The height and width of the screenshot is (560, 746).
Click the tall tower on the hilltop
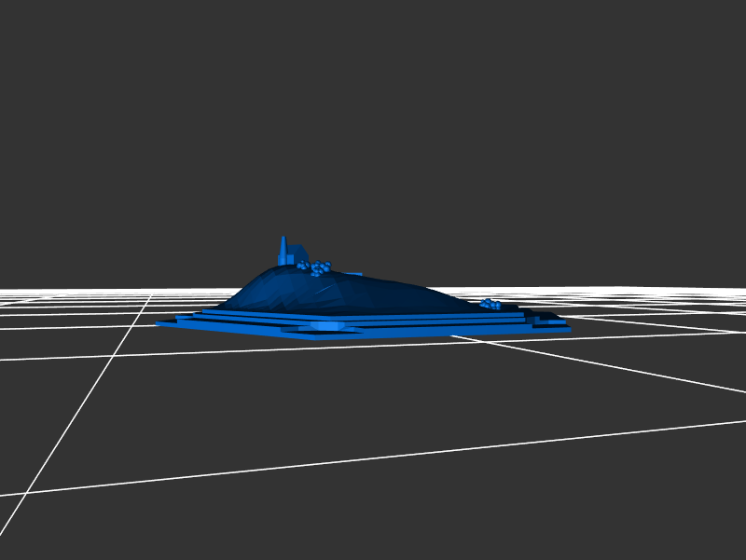(283, 249)
